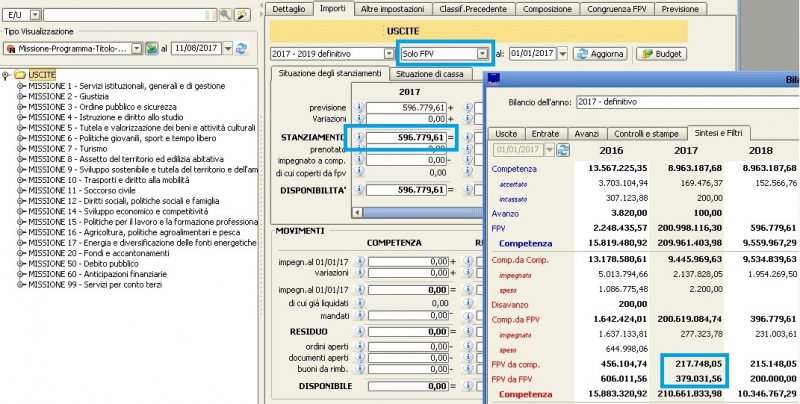Image resolution: width=800 pixels, height=404 pixels.
Task: Click info icon beside RESIDUO field
Action: point(359,329)
